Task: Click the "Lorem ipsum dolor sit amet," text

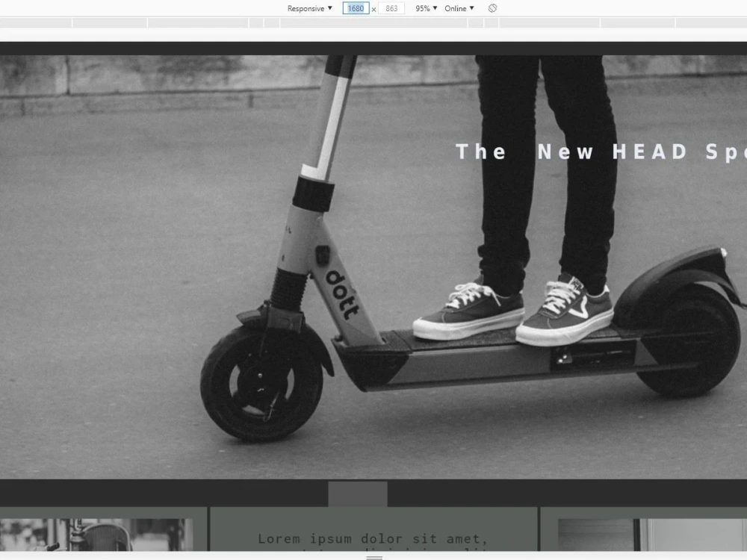Action: pos(373,538)
